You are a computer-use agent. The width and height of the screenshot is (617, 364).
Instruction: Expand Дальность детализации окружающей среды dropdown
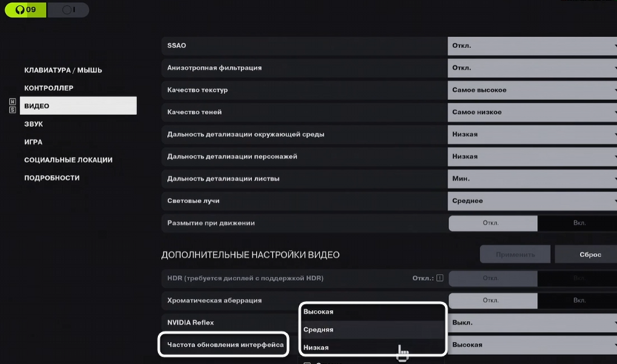tap(532, 134)
